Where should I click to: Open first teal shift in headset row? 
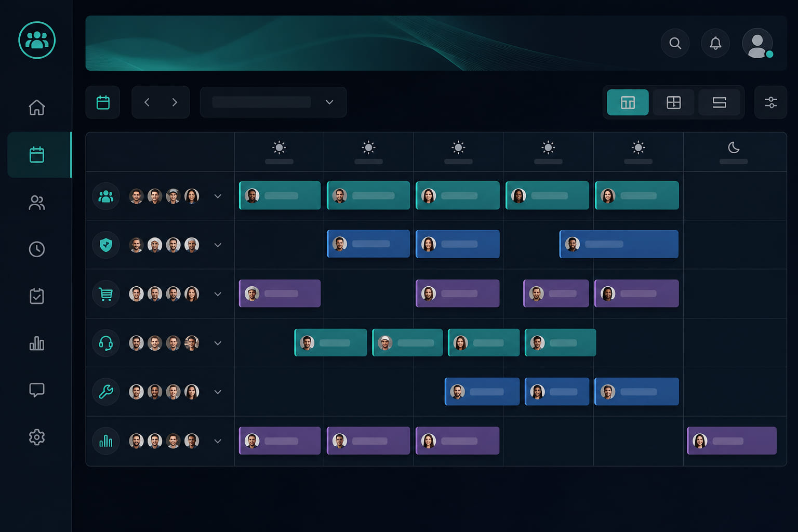pos(330,342)
